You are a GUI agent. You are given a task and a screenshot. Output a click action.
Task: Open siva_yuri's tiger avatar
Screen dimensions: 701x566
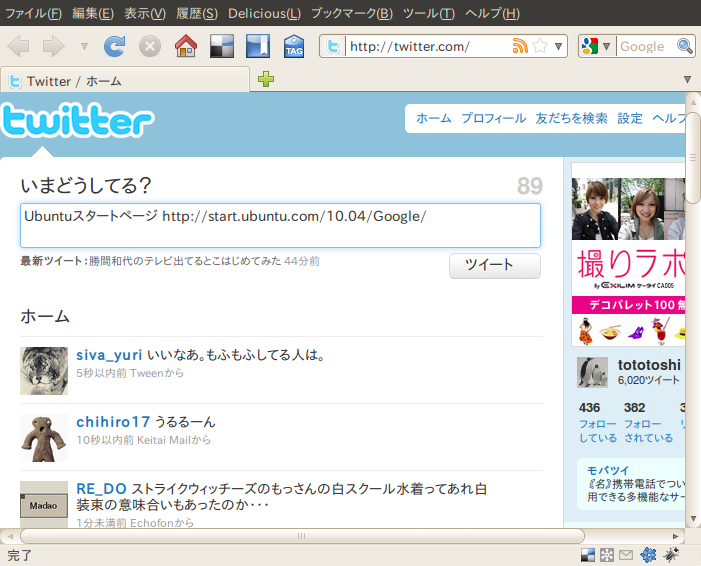[x=44, y=371]
